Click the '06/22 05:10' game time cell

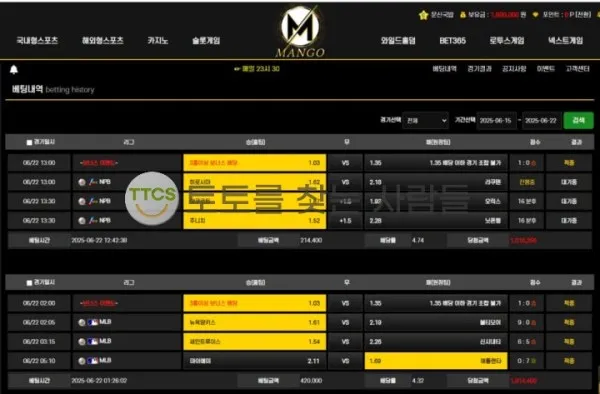[39, 361]
